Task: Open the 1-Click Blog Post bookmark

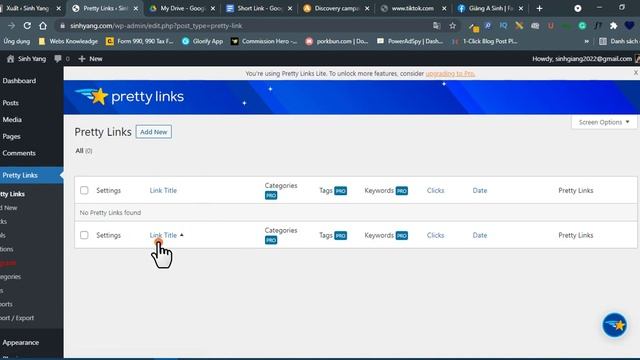Action: [485, 41]
